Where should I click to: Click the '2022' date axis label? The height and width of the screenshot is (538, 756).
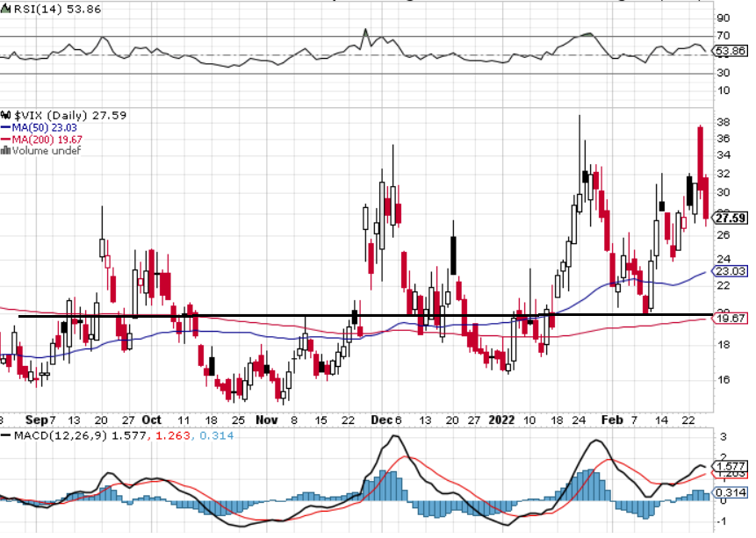tap(501, 420)
